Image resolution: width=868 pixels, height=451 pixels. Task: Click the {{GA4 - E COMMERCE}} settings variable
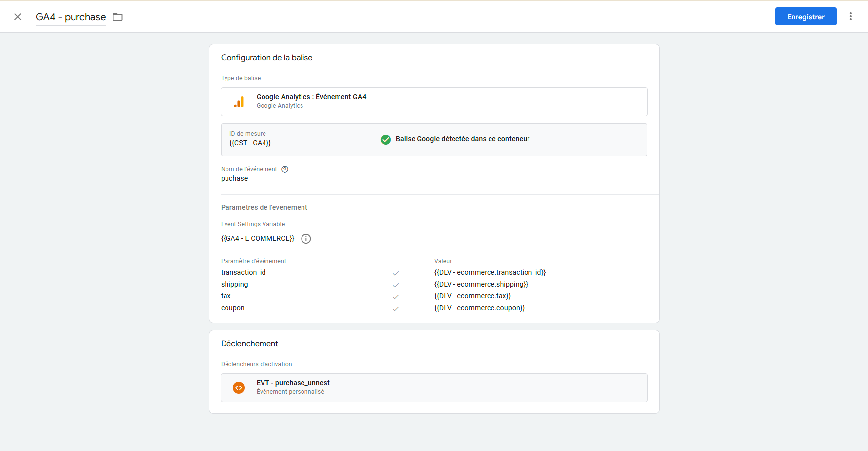[x=258, y=238]
